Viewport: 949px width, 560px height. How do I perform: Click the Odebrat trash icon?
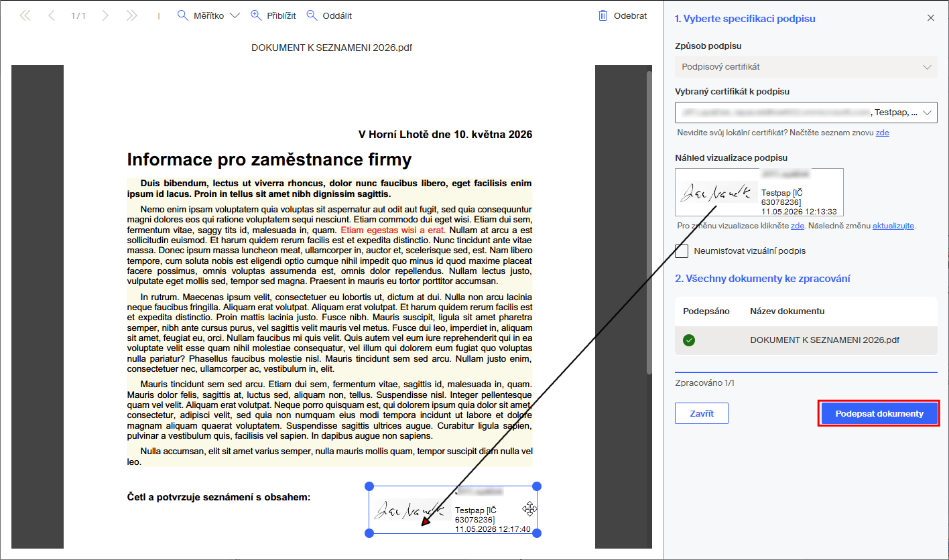(x=603, y=15)
